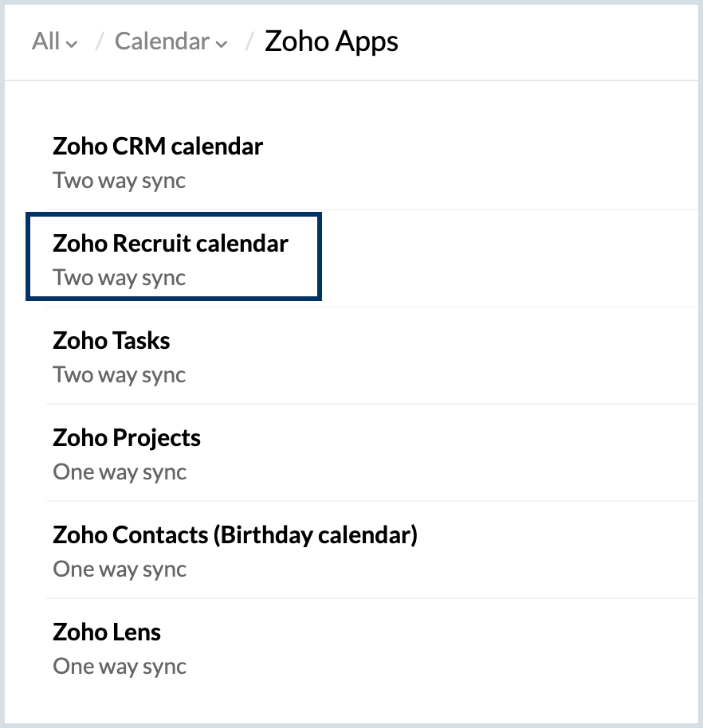Click Two way sync under Zoho Tasks
The image size is (703, 728).
120,375
